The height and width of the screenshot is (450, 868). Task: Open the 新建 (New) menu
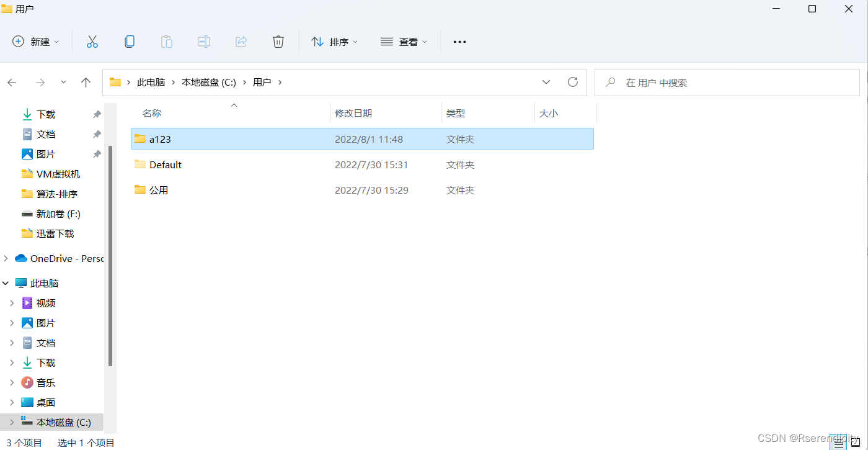coord(36,42)
